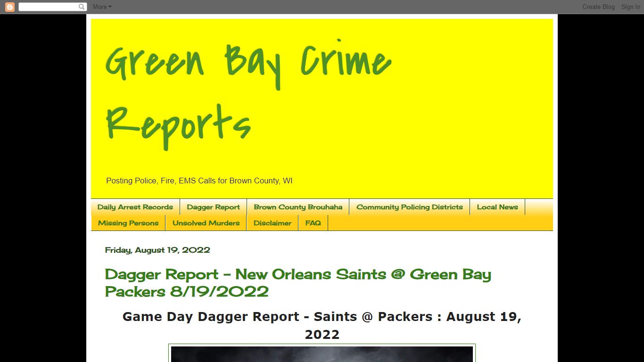The height and width of the screenshot is (362, 644).
Task: Go to the Brown County Brouhaha tab
Action: (298, 207)
